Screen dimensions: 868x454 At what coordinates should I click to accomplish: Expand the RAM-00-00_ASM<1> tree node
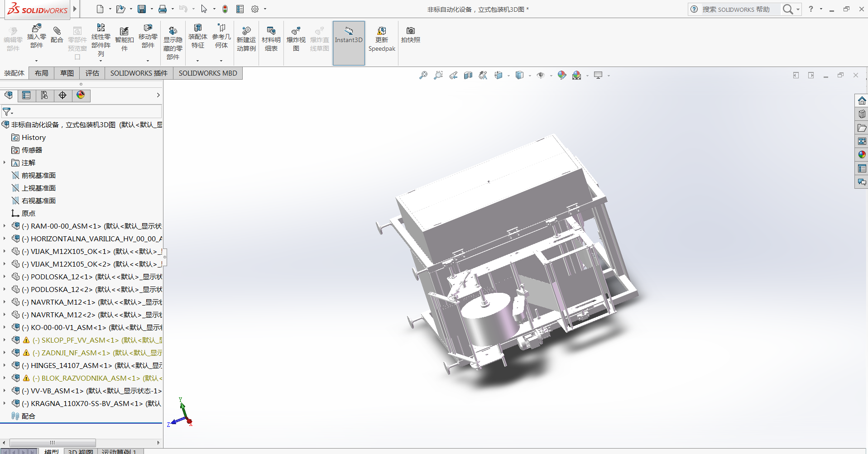(x=5, y=226)
